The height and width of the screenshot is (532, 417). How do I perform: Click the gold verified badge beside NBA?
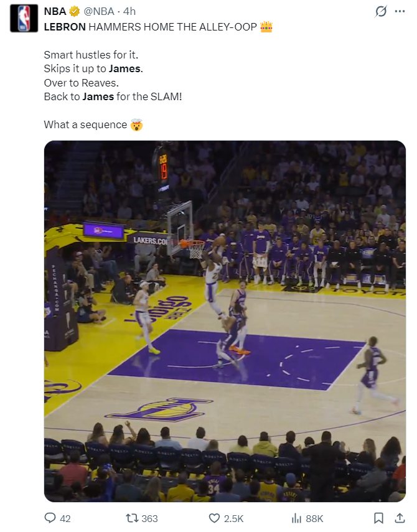click(75, 11)
